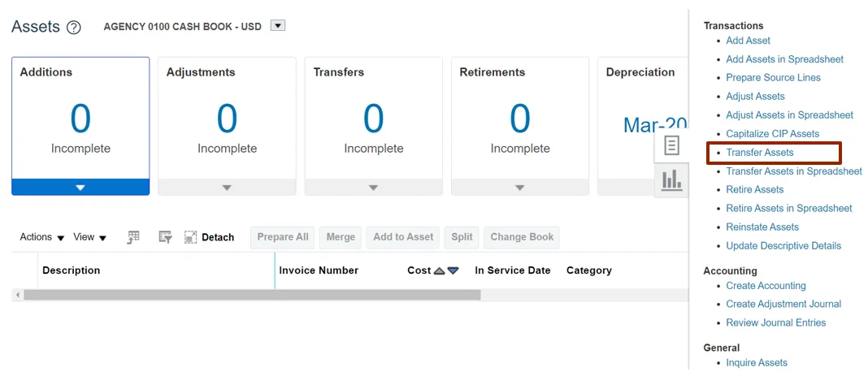Open the asset book selector dropdown
The width and height of the screenshot is (868, 376).
(x=277, y=26)
